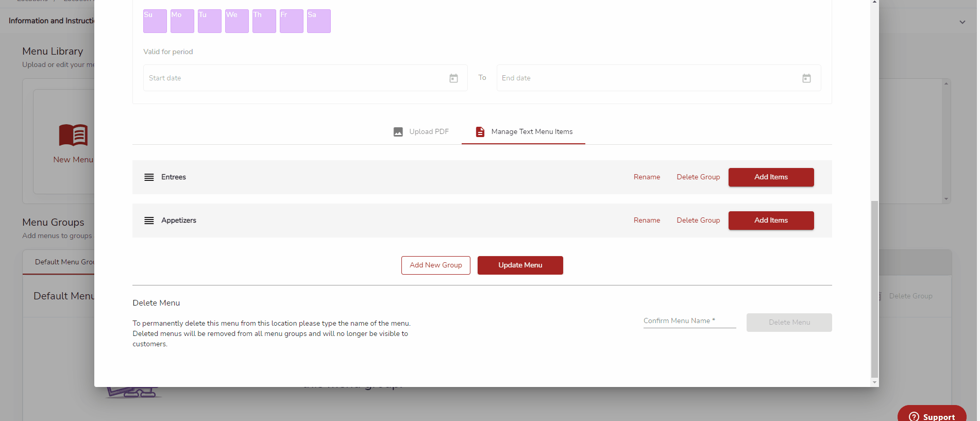Screen dimensions: 980x421
Task: Open the End date calendar picker icon
Action: click(x=806, y=78)
